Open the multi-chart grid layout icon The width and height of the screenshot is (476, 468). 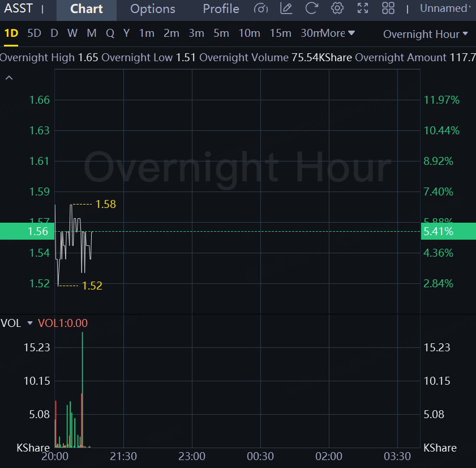click(388, 8)
